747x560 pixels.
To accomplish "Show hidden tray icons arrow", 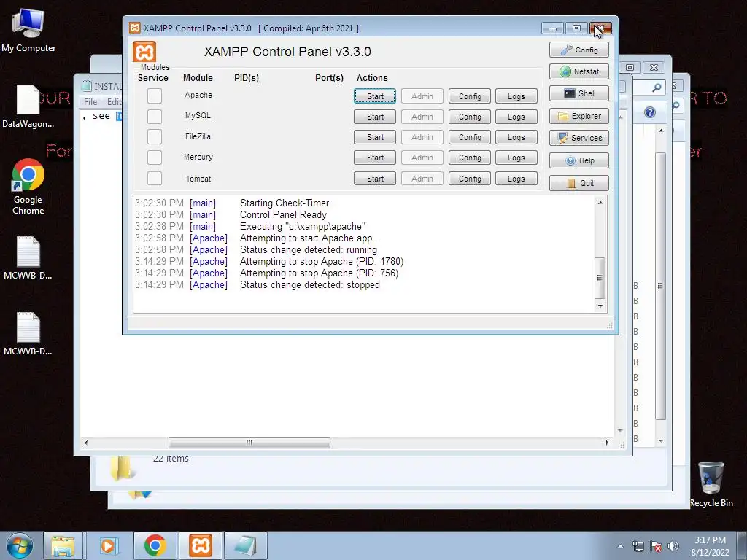I will (x=620, y=546).
